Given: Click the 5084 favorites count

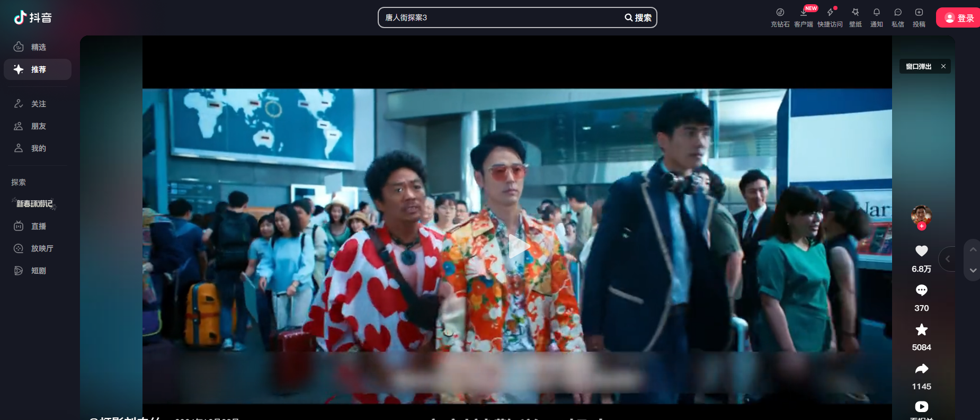Looking at the screenshot, I should (x=921, y=347).
